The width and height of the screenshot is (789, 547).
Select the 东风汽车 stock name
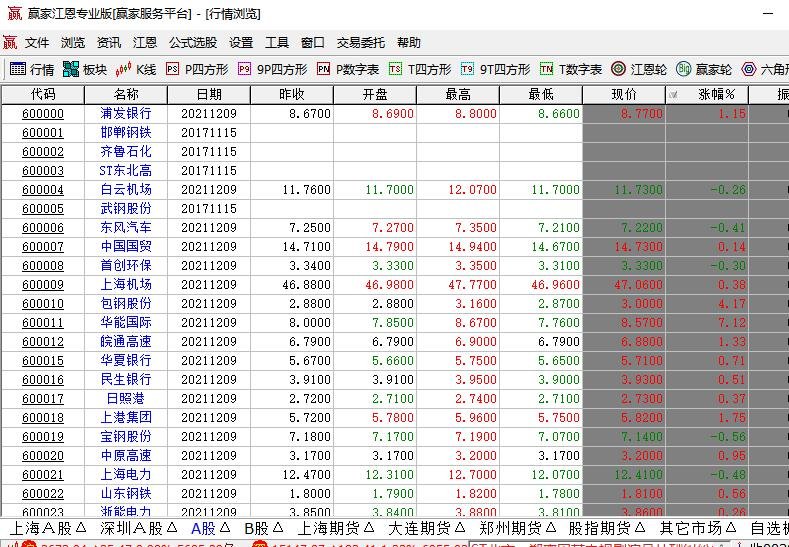(x=126, y=227)
